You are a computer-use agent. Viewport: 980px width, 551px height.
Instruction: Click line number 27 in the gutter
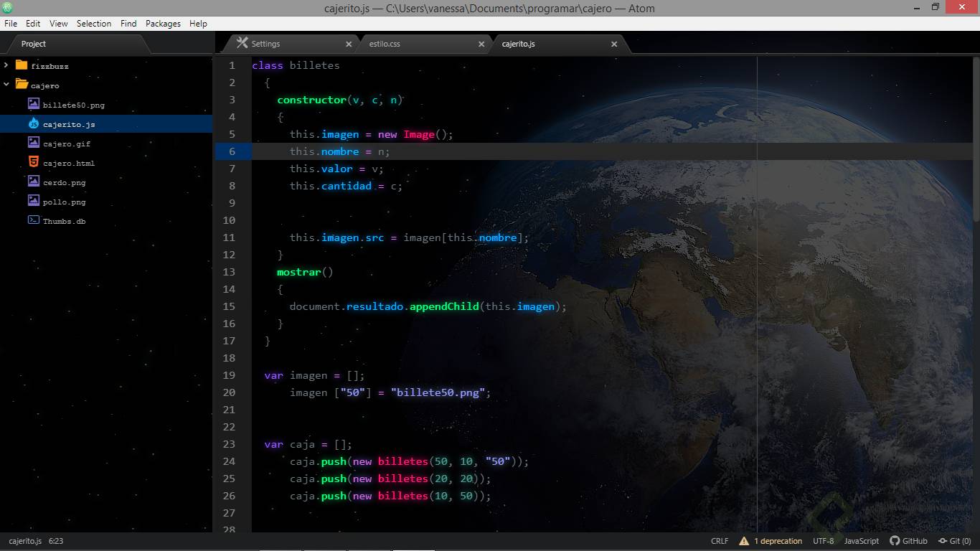(229, 513)
